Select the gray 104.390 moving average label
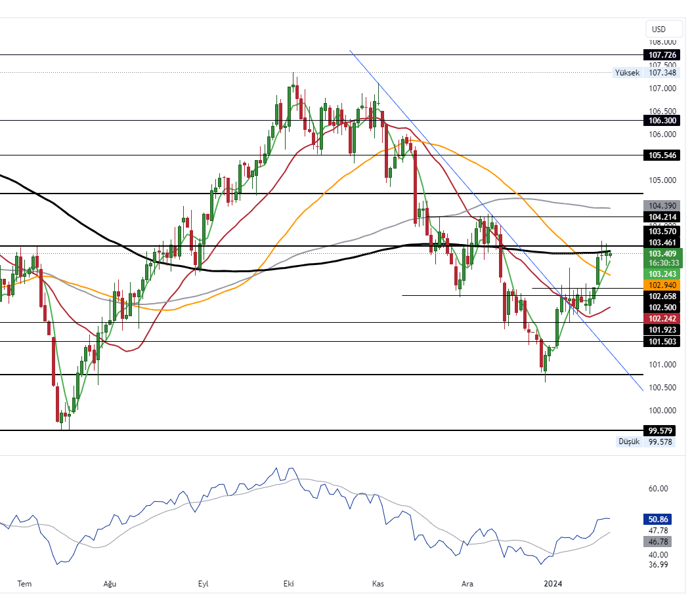Viewport: 692px width, 616px height. tap(662, 206)
